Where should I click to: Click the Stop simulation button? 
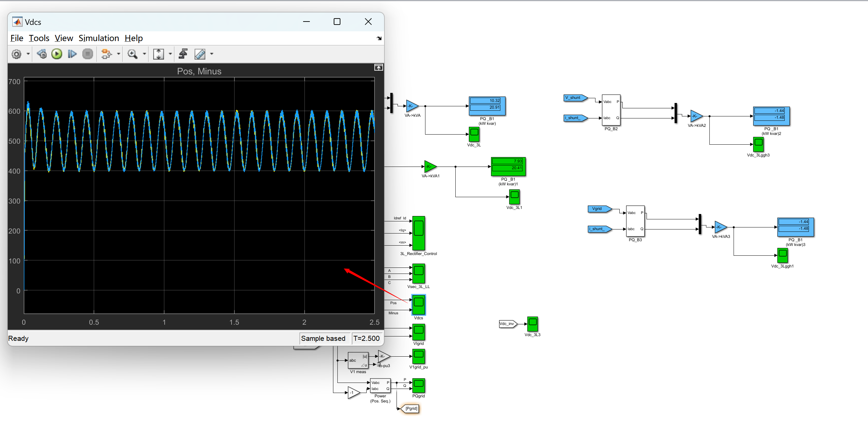(88, 54)
